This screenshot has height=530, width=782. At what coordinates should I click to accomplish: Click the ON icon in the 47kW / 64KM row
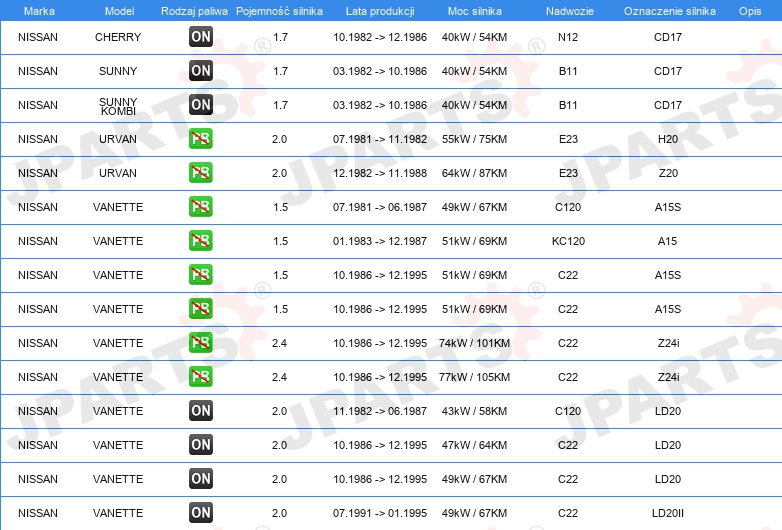(x=200, y=444)
